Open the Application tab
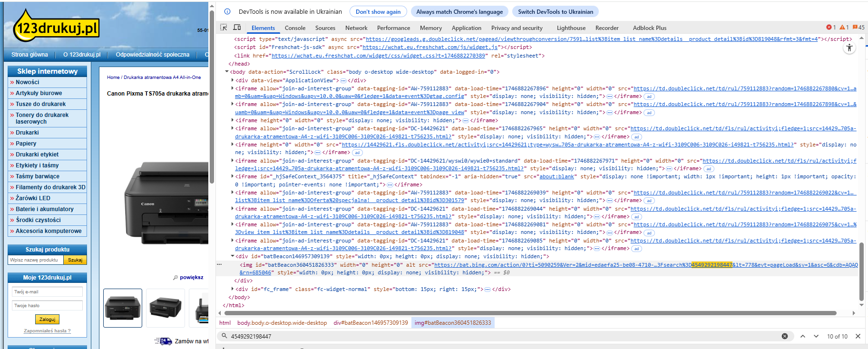The height and width of the screenshot is (349, 868). (x=467, y=28)
